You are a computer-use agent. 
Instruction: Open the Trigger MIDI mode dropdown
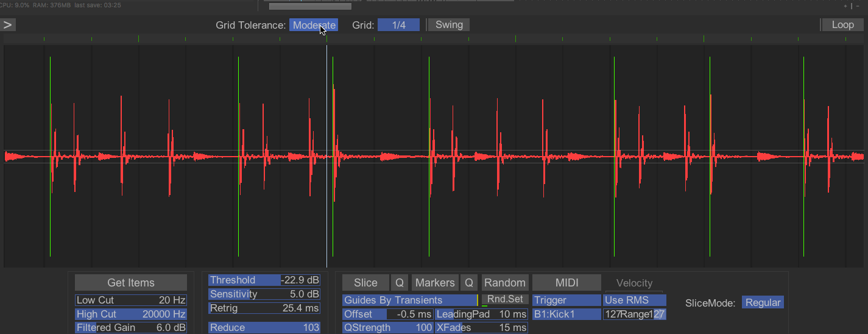566,300
